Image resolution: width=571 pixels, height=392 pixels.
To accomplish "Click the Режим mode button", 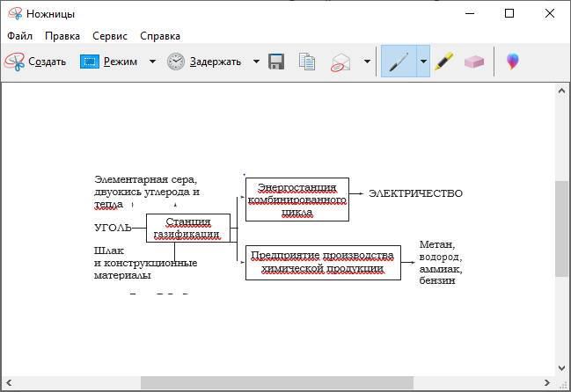I will [109, 62].
